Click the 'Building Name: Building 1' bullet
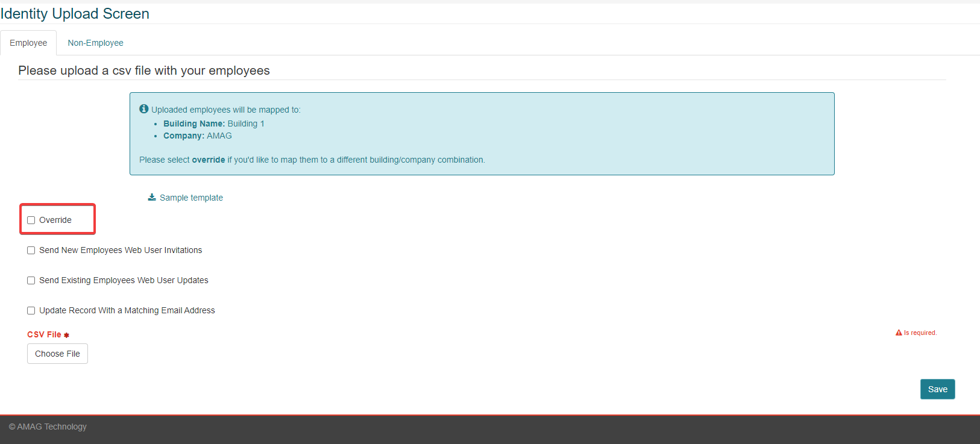Image resolution: width=980 pixels, height=444 pixels. point(213,124)
